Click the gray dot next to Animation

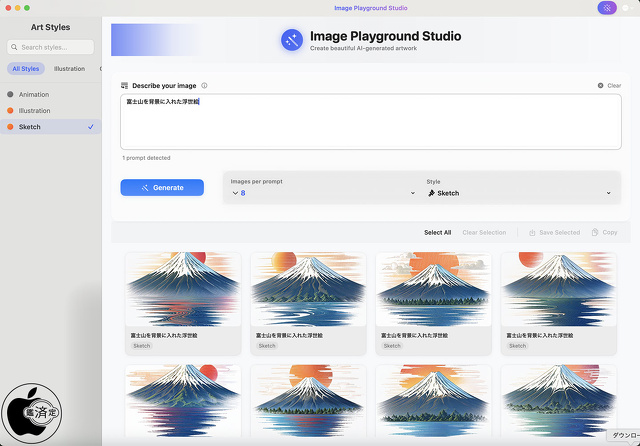coord(10,95)
